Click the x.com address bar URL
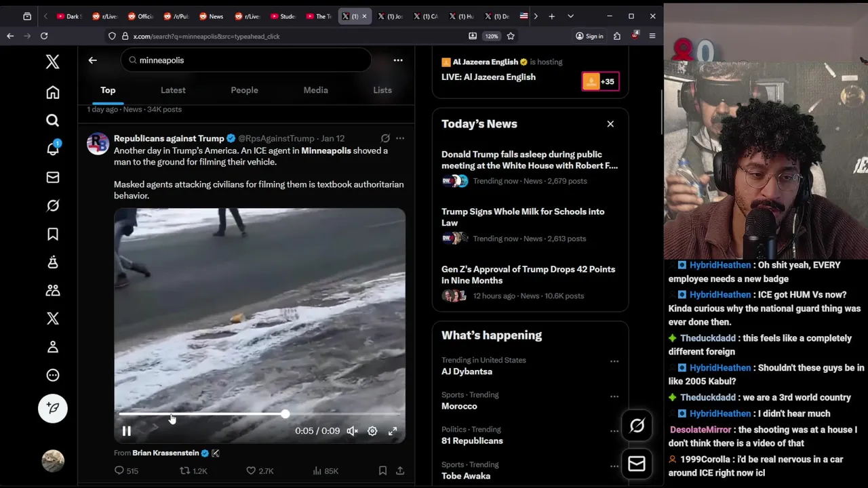The width and height of the screenshot is (868, 488). [x=206, y=36]
